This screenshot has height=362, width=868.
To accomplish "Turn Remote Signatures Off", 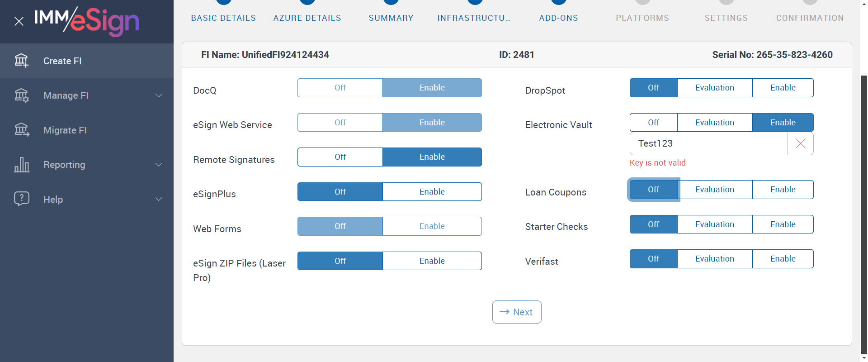I will point(340,157).
